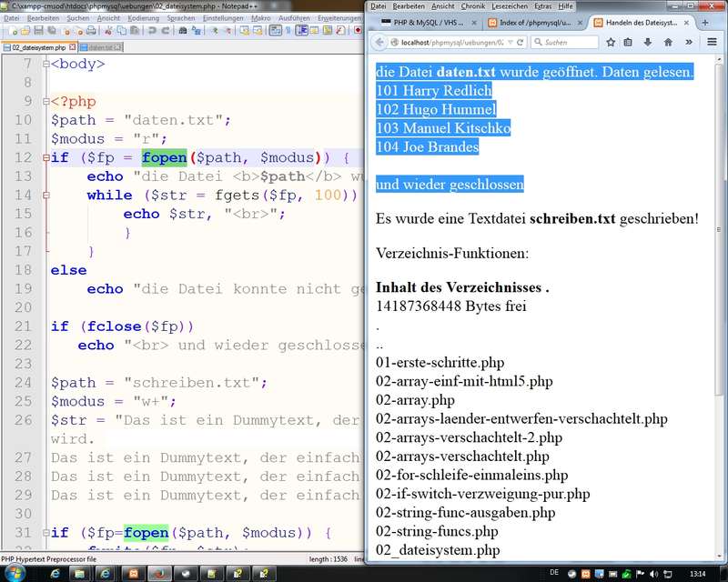Open the Firefox downloads arrow
Viewport: 728px width, 582px height.
(648, 42)
